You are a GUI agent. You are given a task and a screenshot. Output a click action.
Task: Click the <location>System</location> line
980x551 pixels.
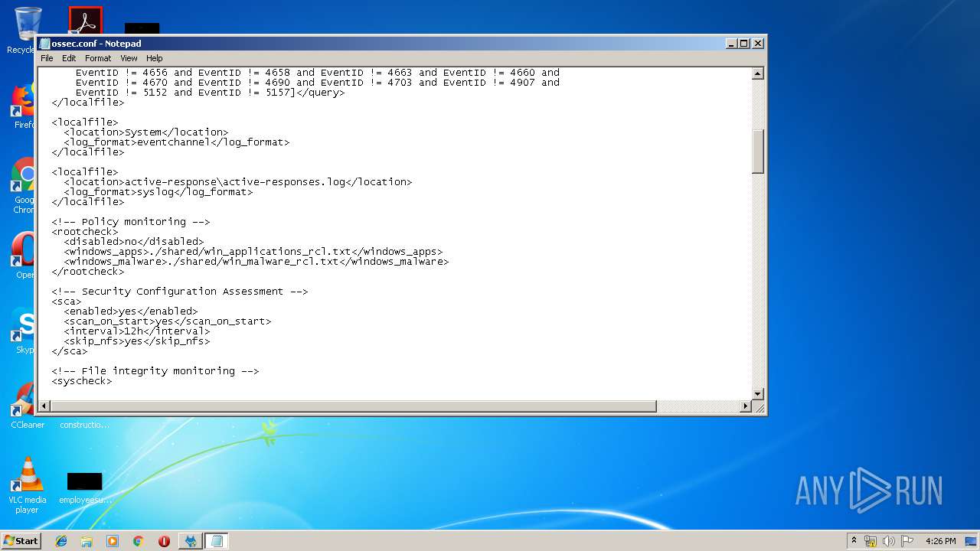(145, 132)
